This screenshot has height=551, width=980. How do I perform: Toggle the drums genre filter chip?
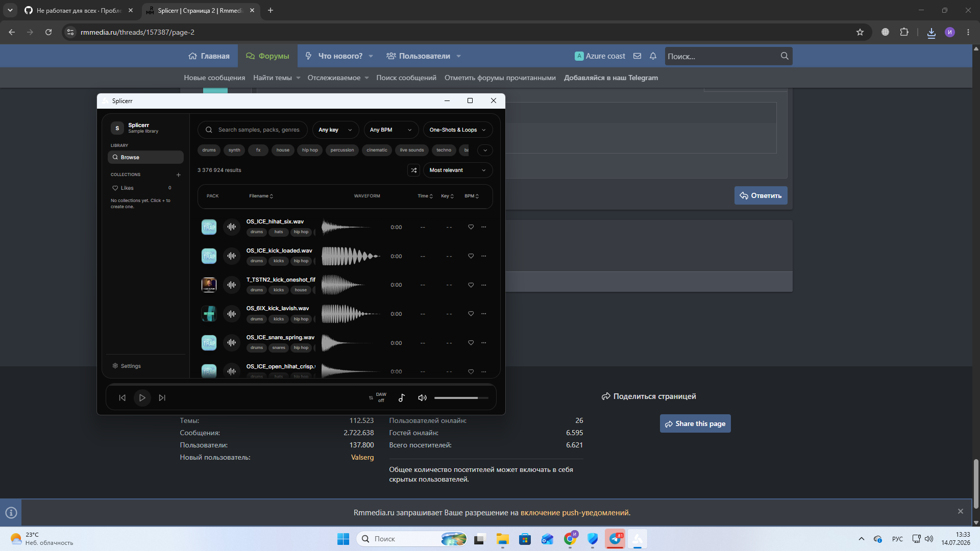click(209, 150)
